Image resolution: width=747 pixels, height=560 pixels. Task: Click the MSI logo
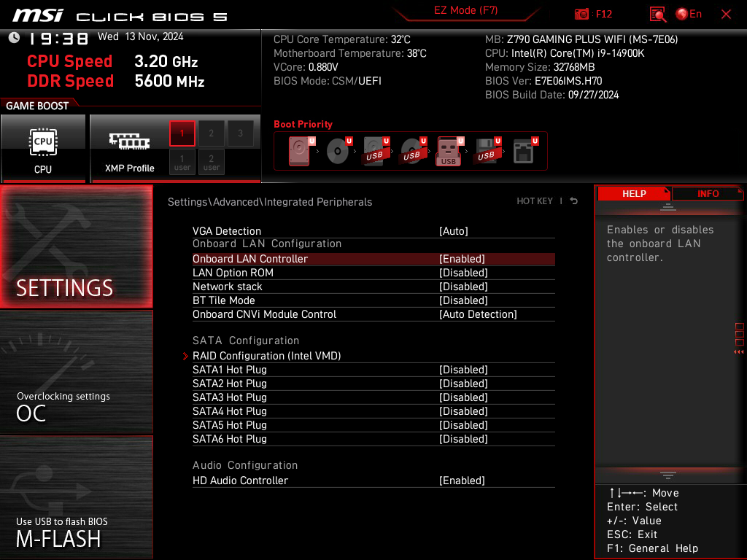point(38,15)
